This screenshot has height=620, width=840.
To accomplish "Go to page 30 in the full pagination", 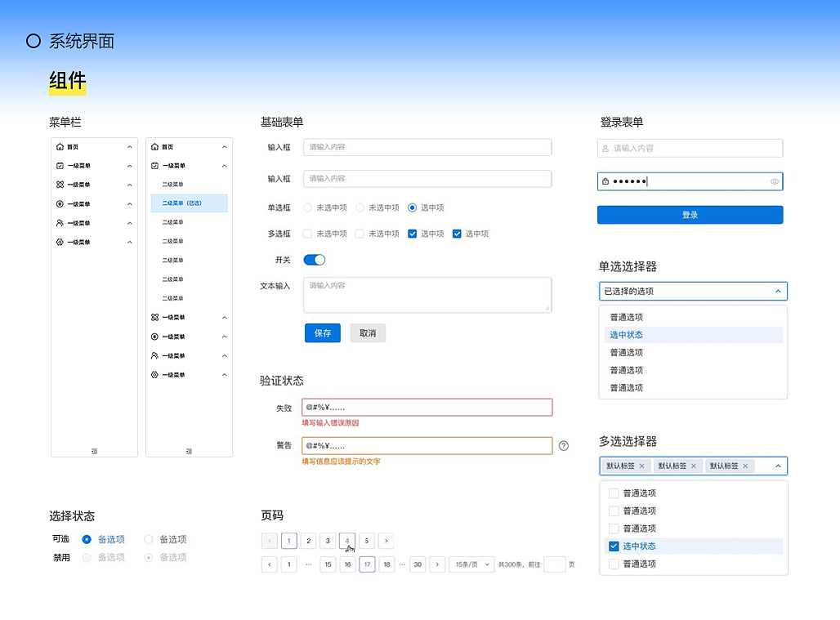I will pos(418,564).
